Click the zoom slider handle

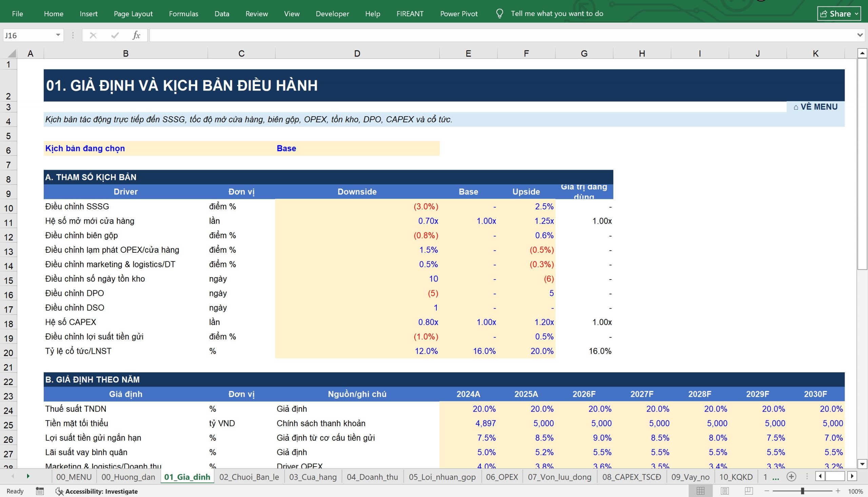[803, 491]
